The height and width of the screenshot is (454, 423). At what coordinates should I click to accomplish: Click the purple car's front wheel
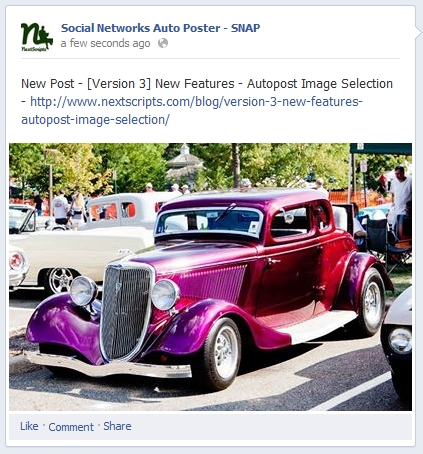(x=221, y=353)
